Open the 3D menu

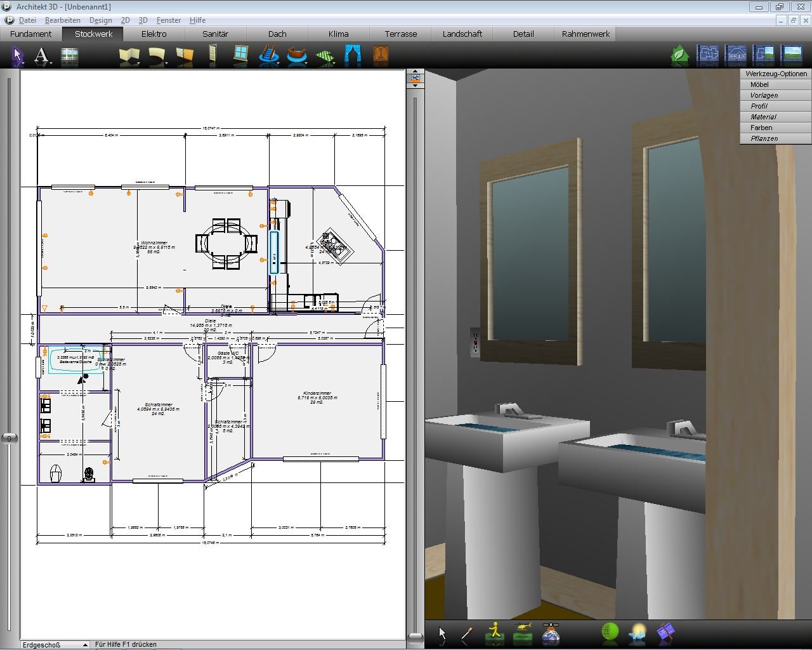143,20
